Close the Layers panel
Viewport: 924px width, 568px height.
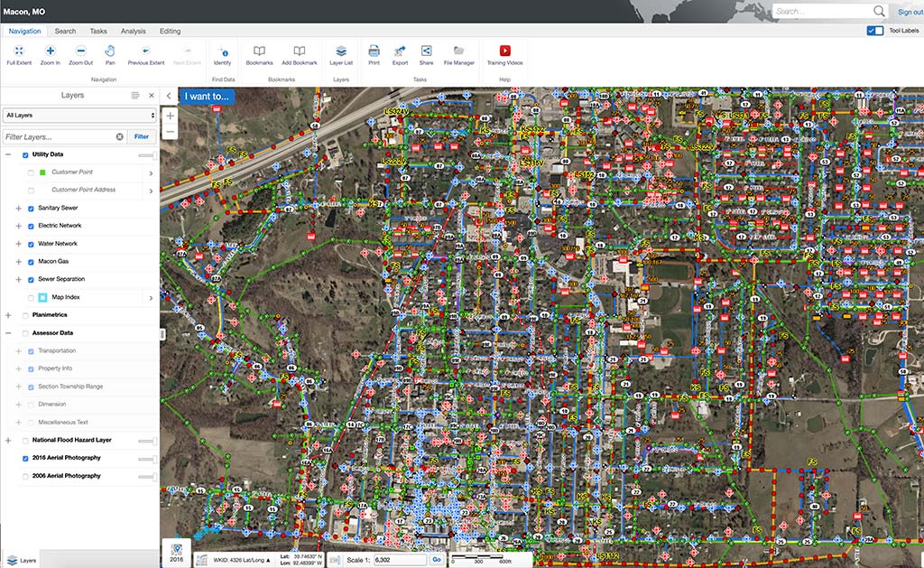(152, 96)
